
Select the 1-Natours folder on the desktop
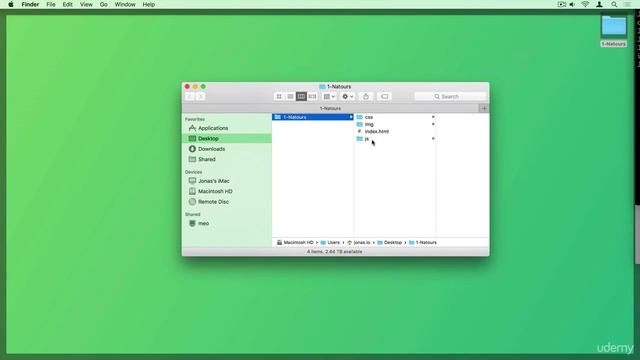613,31
